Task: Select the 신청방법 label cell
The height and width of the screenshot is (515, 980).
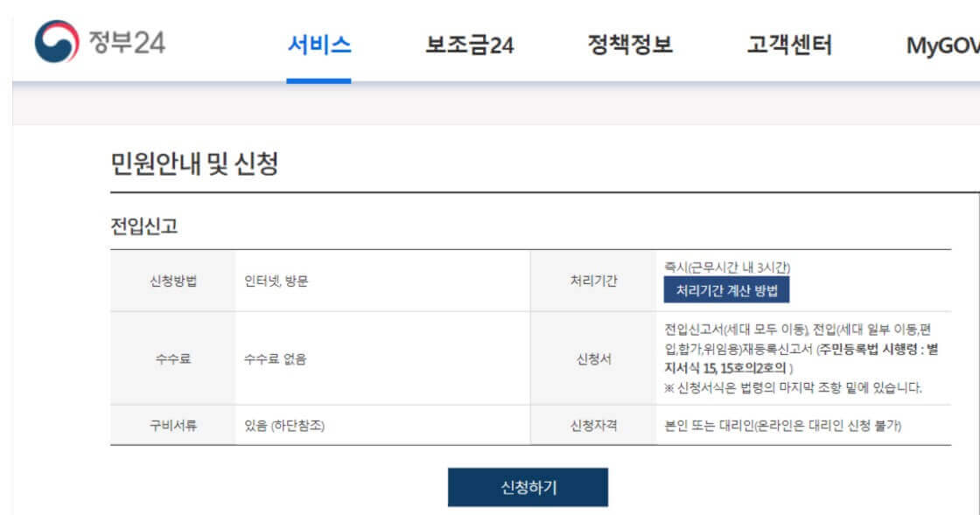Action: click(x=173, y=281)
